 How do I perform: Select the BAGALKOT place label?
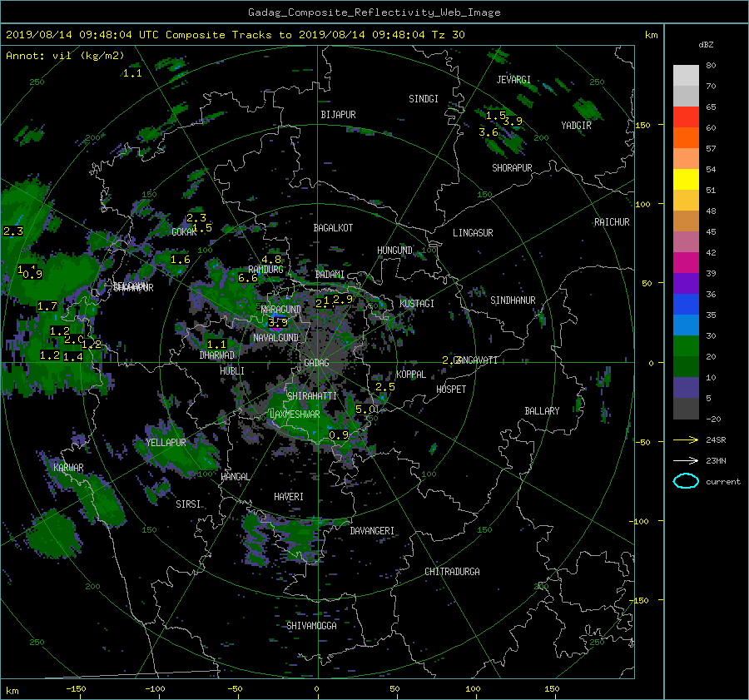333,228
